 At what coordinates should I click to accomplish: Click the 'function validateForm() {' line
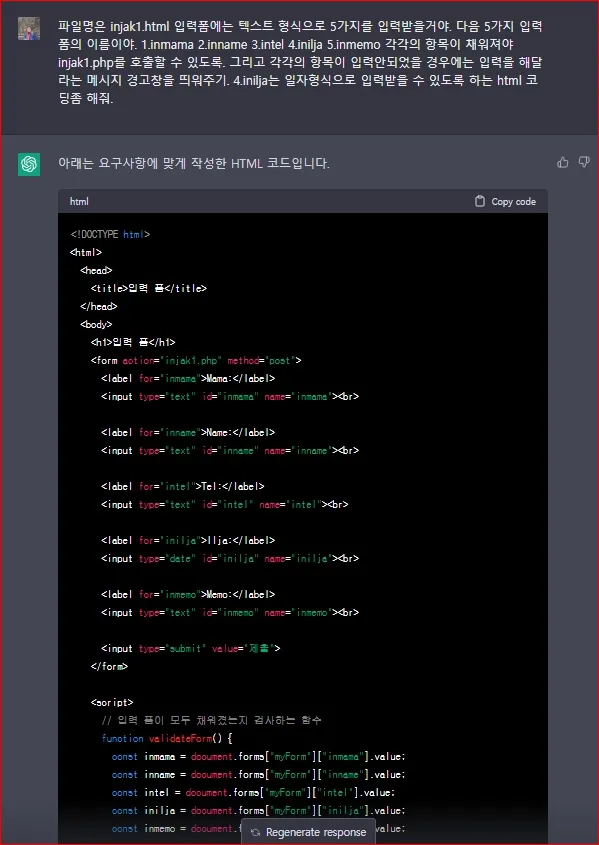[167, 738]
